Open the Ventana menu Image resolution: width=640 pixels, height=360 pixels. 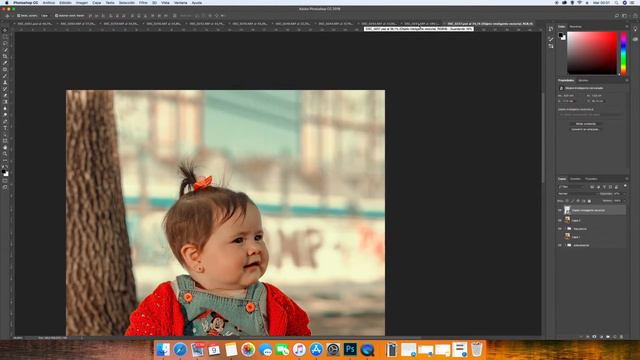[x=180, y=2]
